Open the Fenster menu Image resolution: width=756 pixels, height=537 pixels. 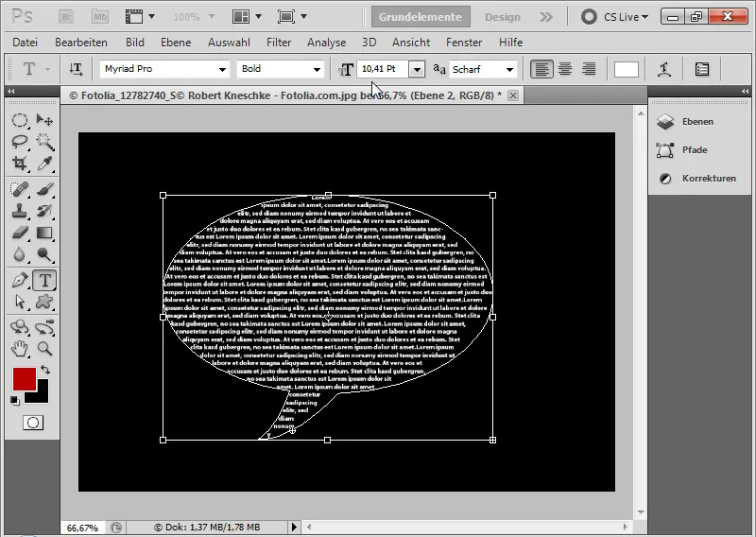pos(464,43)
